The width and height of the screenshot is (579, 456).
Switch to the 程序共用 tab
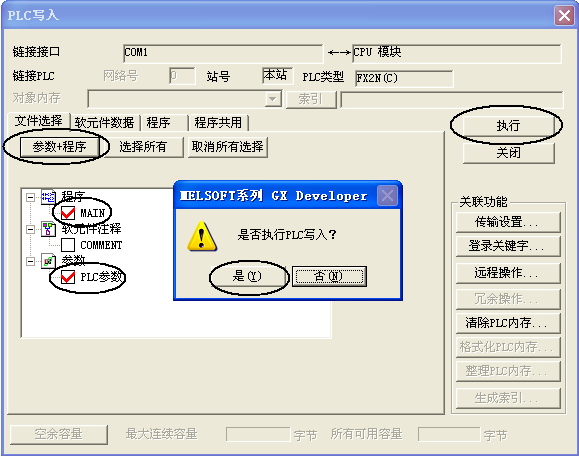219,123
